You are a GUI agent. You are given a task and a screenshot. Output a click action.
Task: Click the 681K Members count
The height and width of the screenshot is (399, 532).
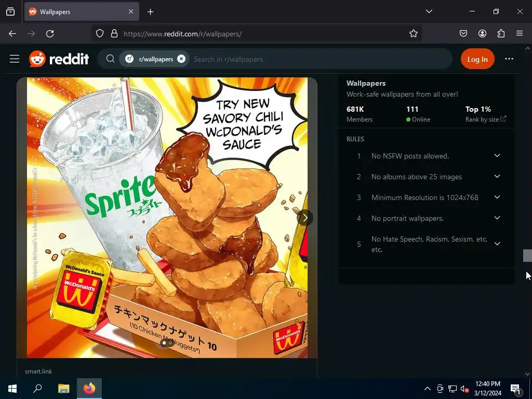(360, 114)
